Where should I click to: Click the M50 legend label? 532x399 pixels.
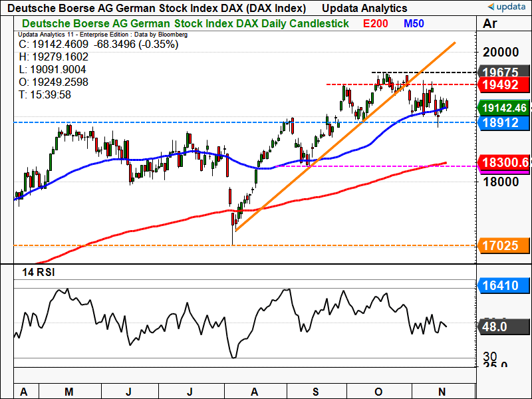tap(414, 23)
